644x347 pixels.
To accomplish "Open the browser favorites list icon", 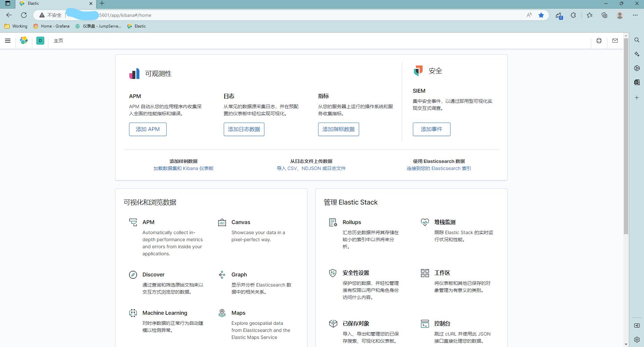I will pos(590,15).
